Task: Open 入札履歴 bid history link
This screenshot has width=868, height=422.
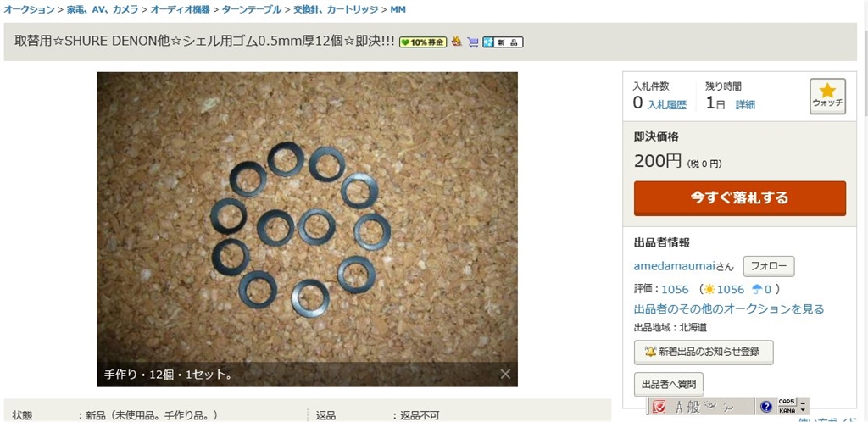Action: [x=667, y=104]
